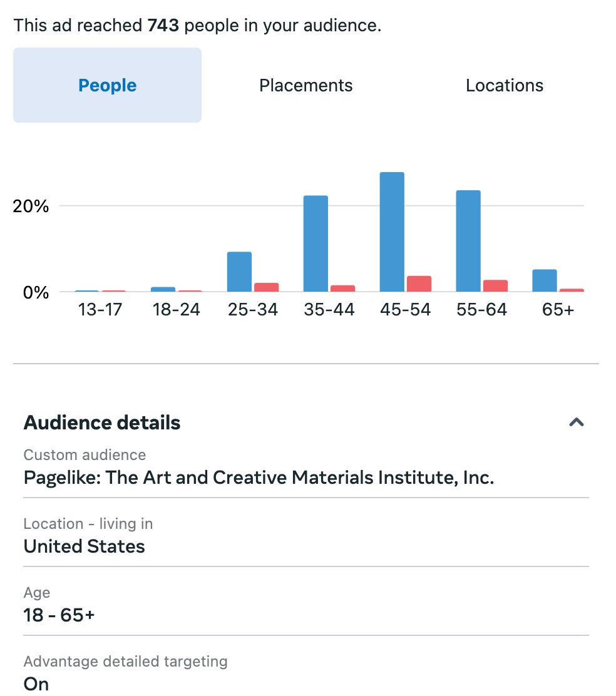Image resolution: width=616 pixels, height=696 pixels.
Task: Click the 18 - 65+ age value
Action: (59, 615)
